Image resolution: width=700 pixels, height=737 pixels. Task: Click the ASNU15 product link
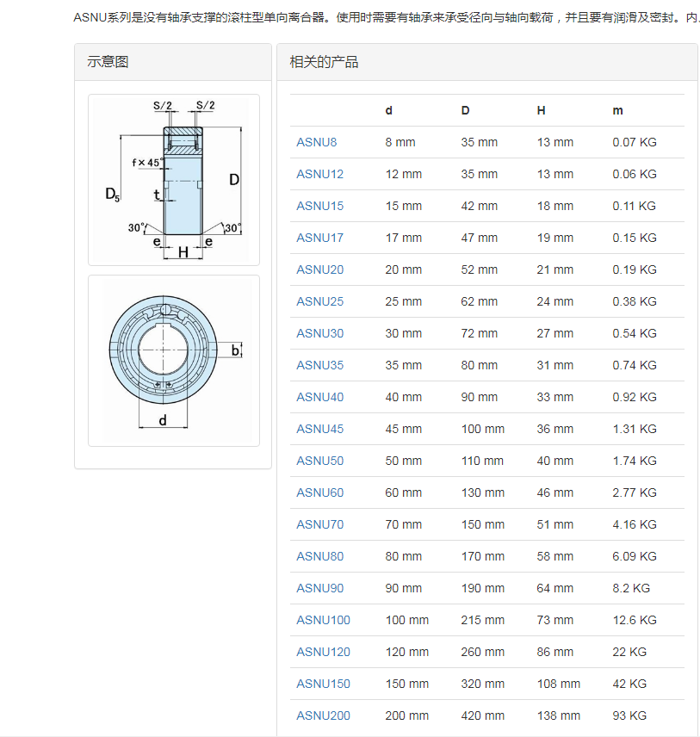(319, 206)
